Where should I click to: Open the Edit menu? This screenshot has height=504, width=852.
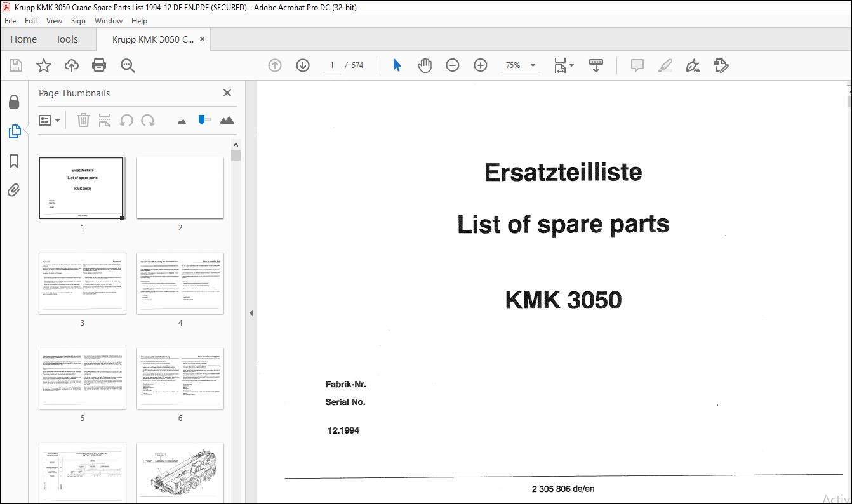coord(31,21)
